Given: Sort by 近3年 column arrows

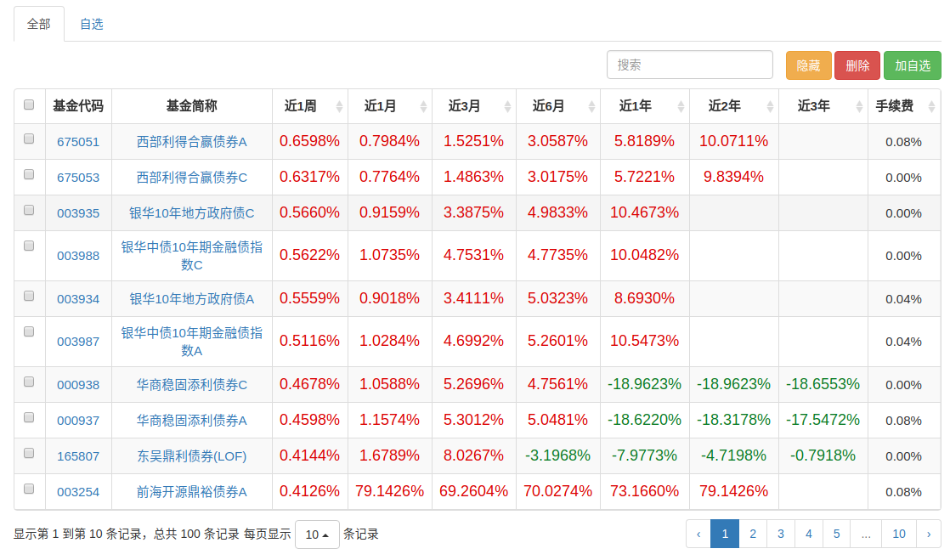Looking at the screenshot, I should tap(859, 107).
